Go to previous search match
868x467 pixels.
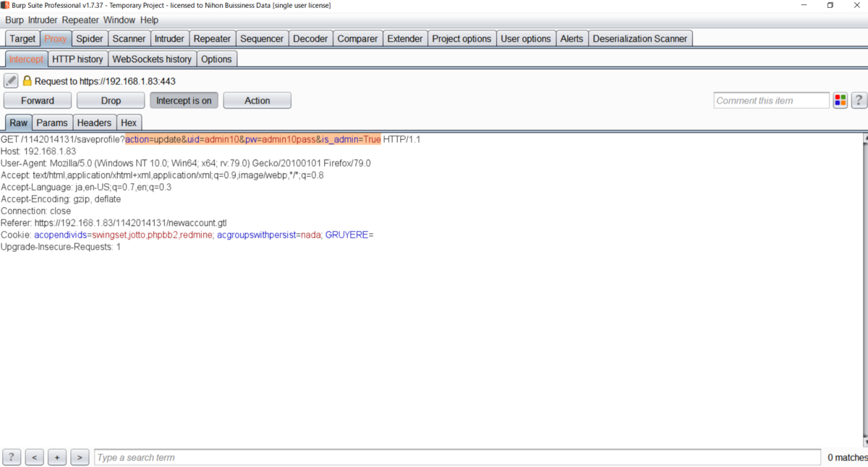[x=34, y=458]
